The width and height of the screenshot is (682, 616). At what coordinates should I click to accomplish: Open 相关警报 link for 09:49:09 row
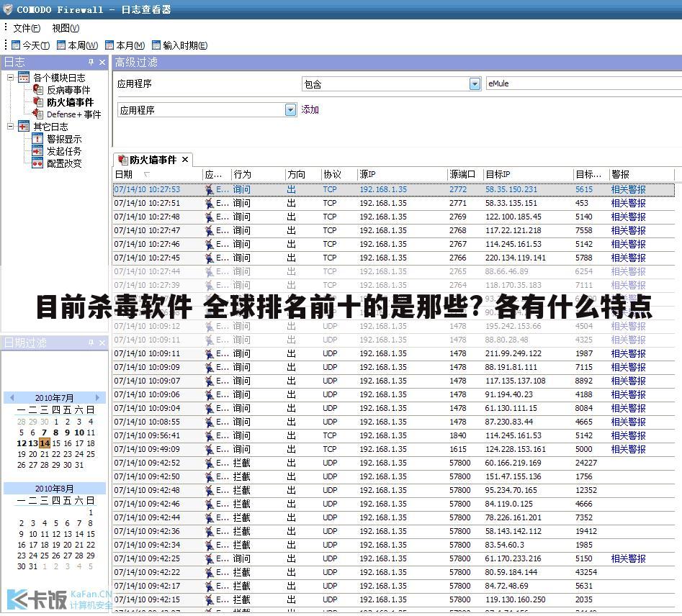[x=628, y=449]
